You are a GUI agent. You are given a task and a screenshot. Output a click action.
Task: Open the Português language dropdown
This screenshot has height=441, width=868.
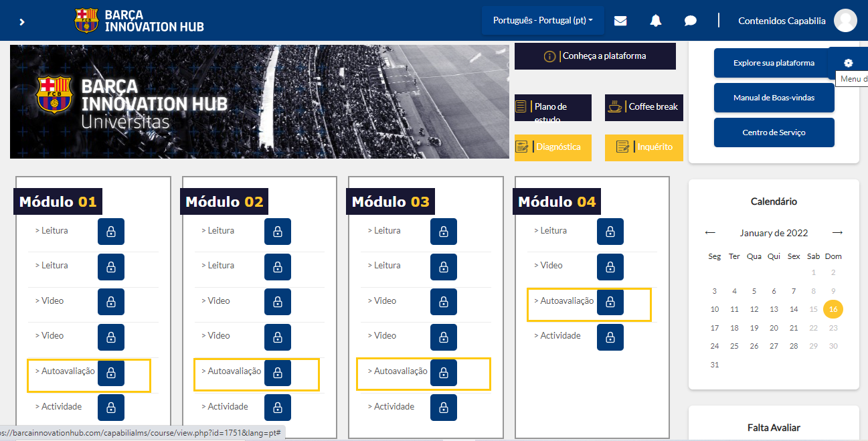(543, 21)
